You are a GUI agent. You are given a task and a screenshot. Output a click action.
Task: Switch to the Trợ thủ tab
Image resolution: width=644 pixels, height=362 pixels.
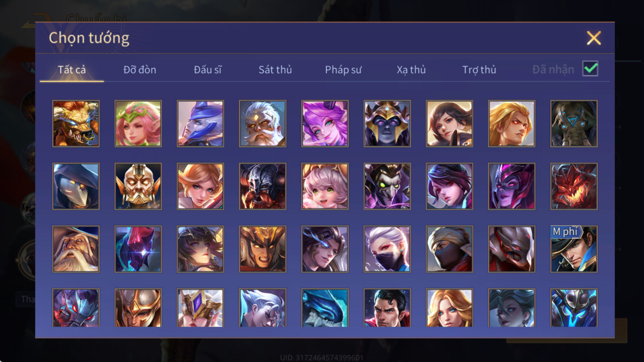click(479, 70)
